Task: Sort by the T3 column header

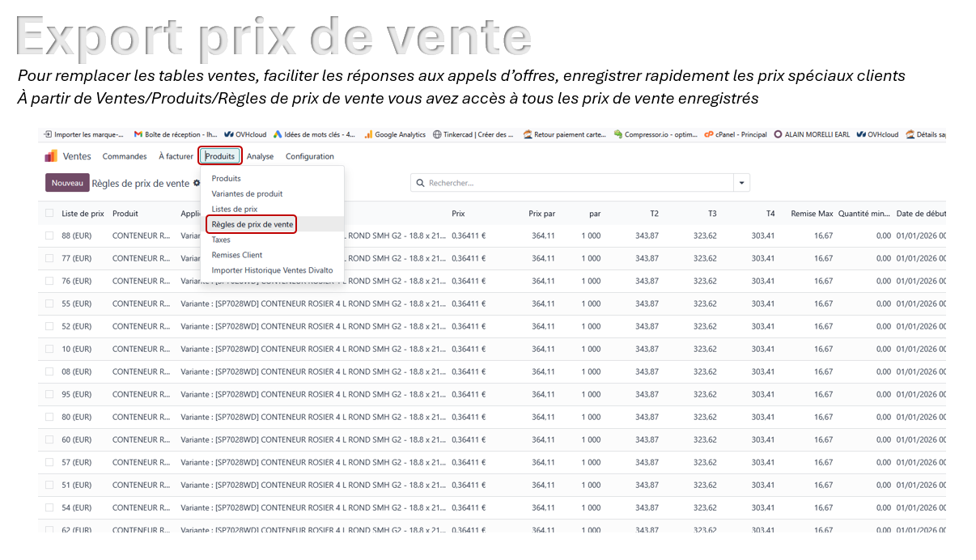Action: coord(712,214)
